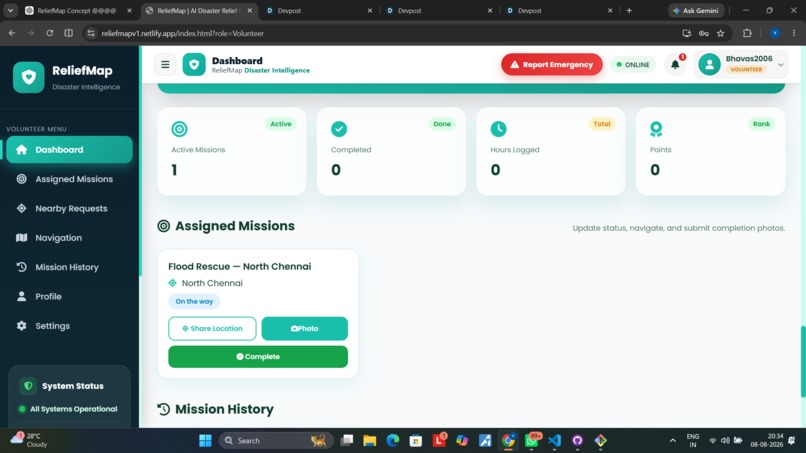Open Navigation in the sidebar
806x453 pixels.
[x=69, y=238]
